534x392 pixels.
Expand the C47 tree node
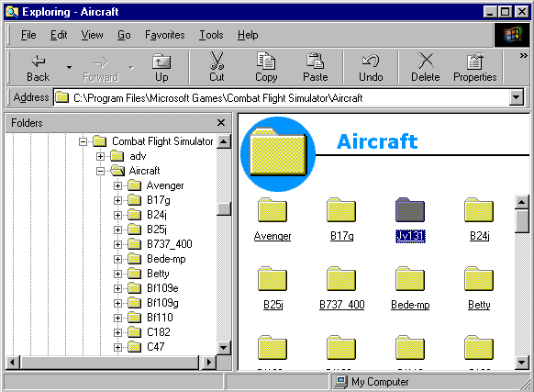(x=117, y=347)
